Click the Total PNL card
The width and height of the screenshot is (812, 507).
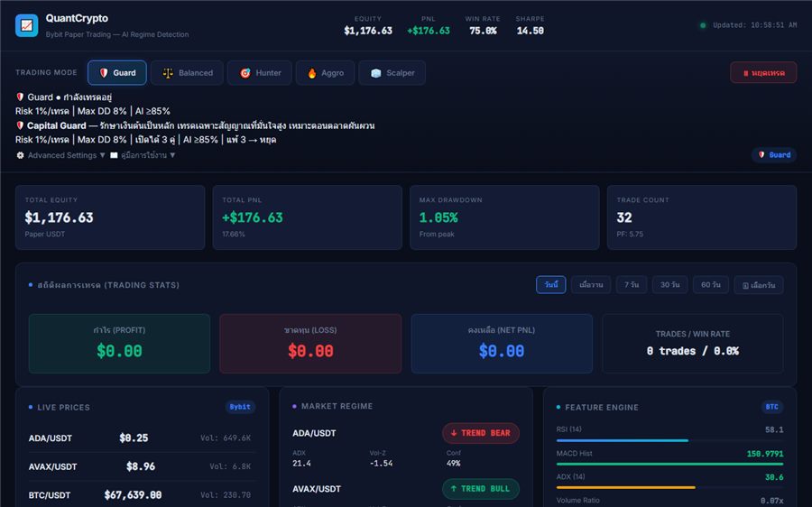tap(307, 217)
